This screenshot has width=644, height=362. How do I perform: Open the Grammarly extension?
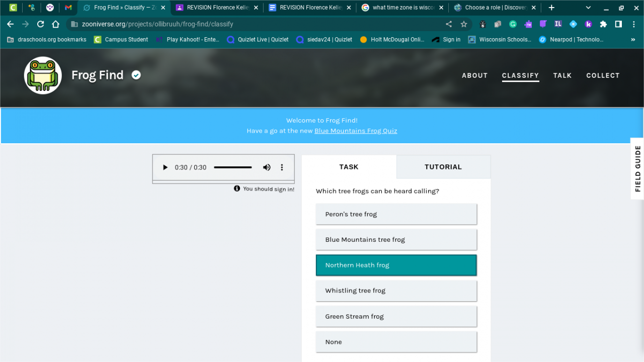[513, 24]
